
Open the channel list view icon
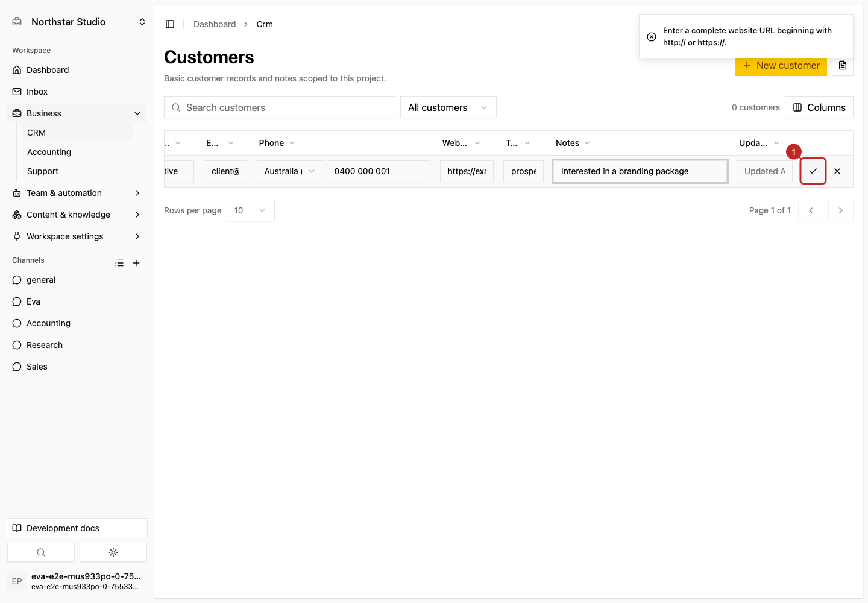click(119, 263)
